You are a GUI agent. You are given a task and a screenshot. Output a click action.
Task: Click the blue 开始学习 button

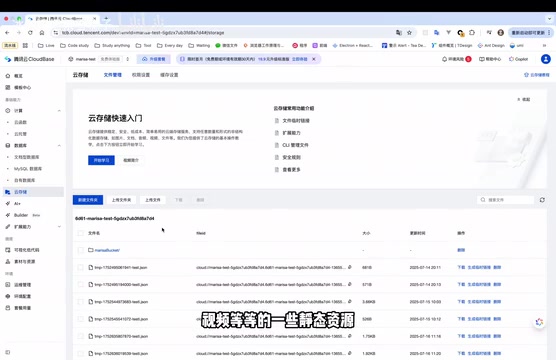(x=101, y=160)
